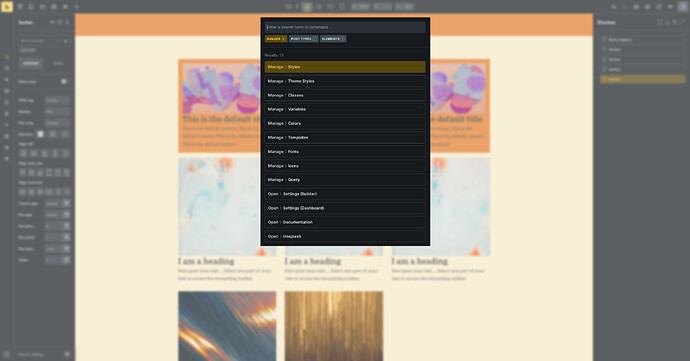This screenshot has height=361, width=690.
Task: Click the blue and orange streak image
Action: point(227,326)
